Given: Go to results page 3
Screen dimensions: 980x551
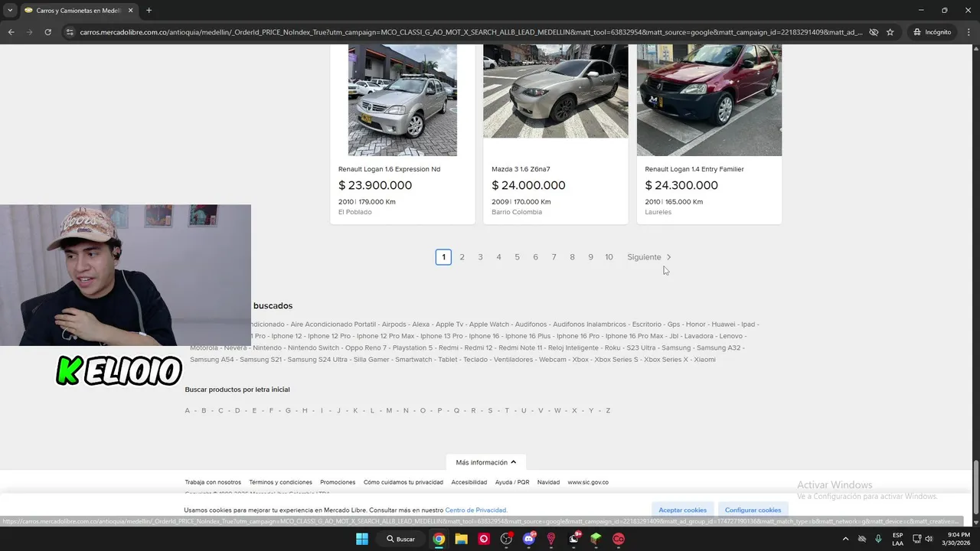Looking at the screenshot, I should click(x=480, y=257).
